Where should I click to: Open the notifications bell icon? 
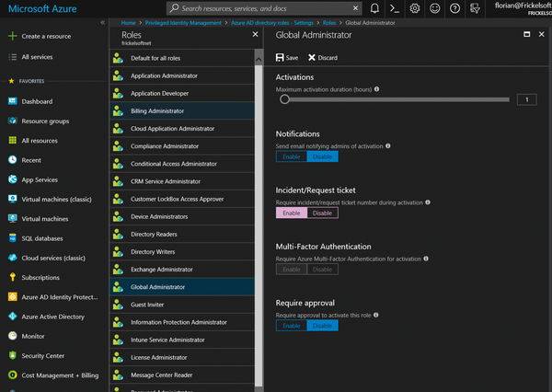[x=374, y=8]
